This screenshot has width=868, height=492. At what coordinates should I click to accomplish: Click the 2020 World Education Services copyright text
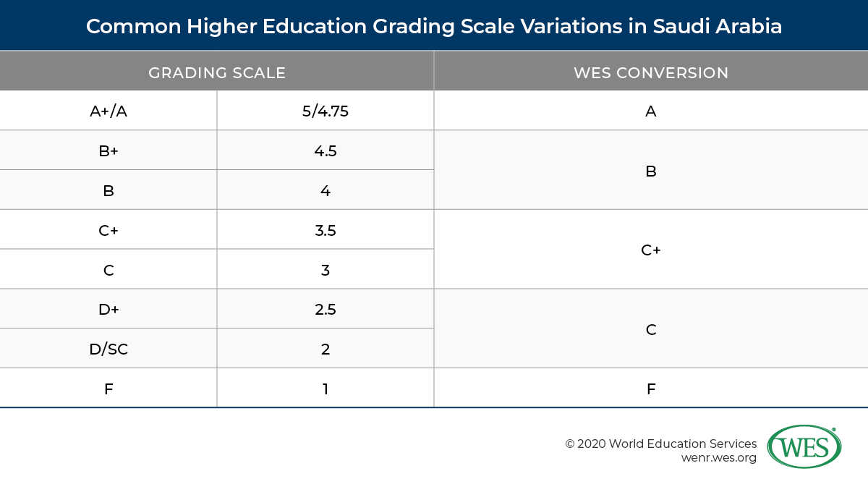click(660, 444)
